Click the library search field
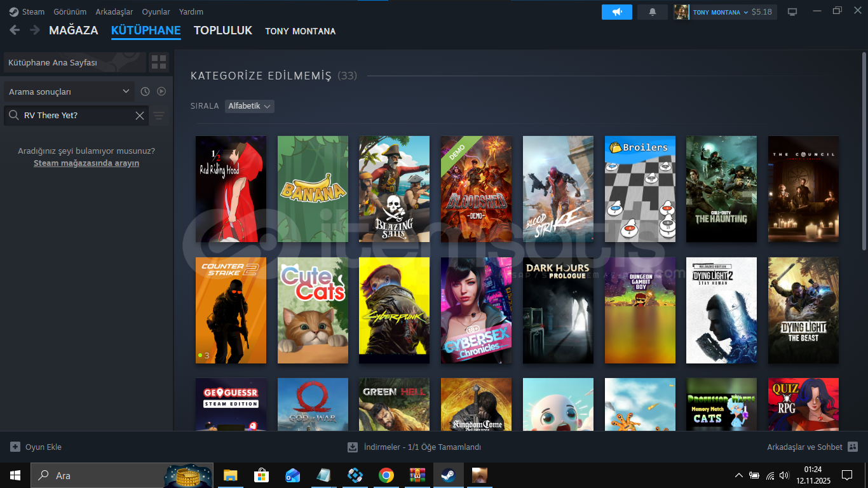The width and height of the screenshot is (868, 488). [x=78, y=116]
